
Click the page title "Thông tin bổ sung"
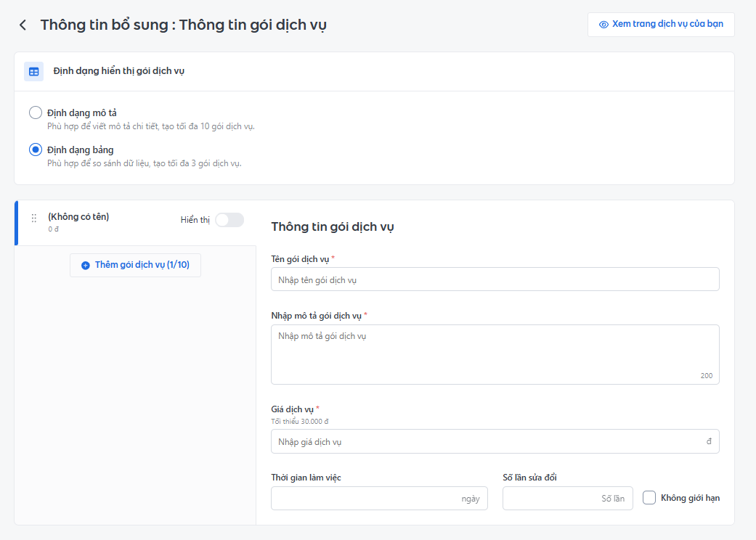[x=105, y=25]
